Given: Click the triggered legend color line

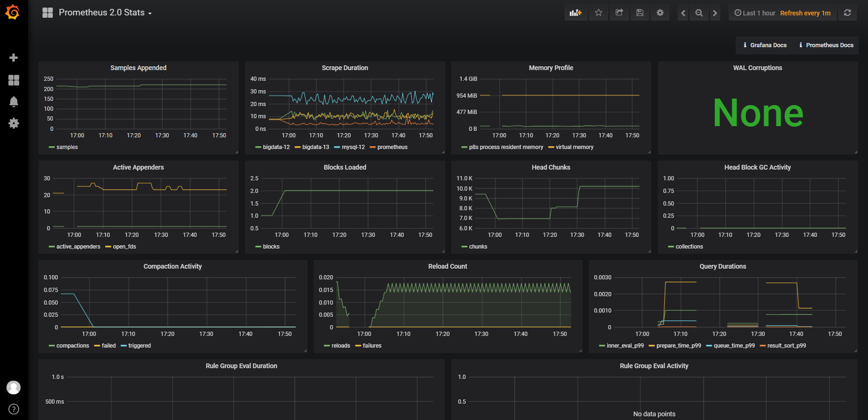Looking at the screenshot, I should coord(124,346).
